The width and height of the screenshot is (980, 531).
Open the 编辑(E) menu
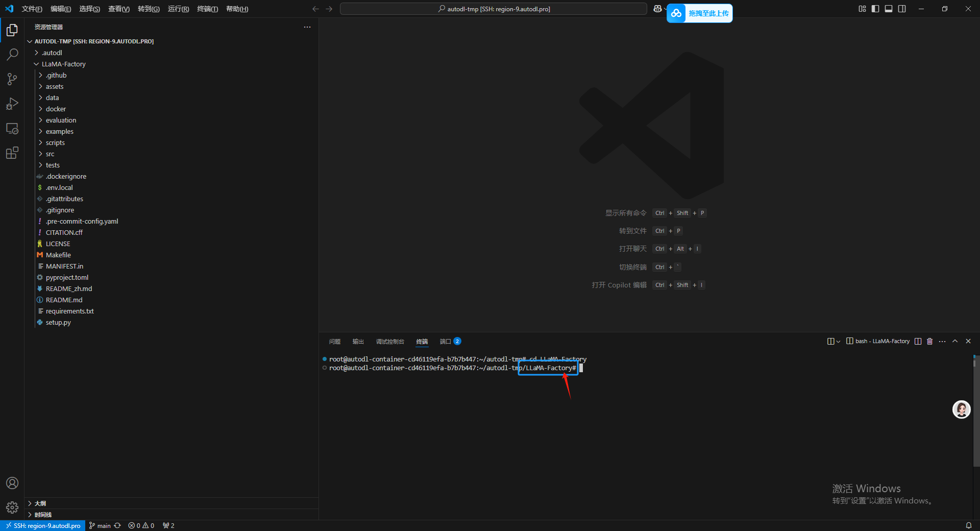(x=61, y=9)
